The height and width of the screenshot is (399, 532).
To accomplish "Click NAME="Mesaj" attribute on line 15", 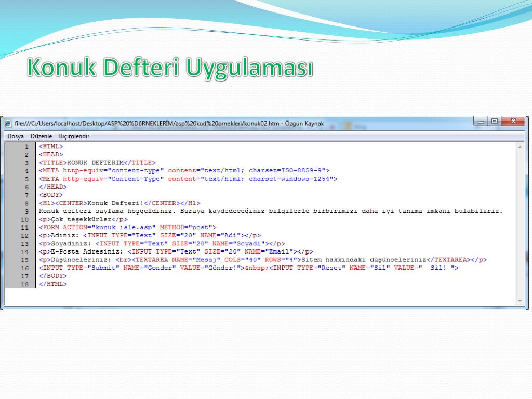I will 196,260.
